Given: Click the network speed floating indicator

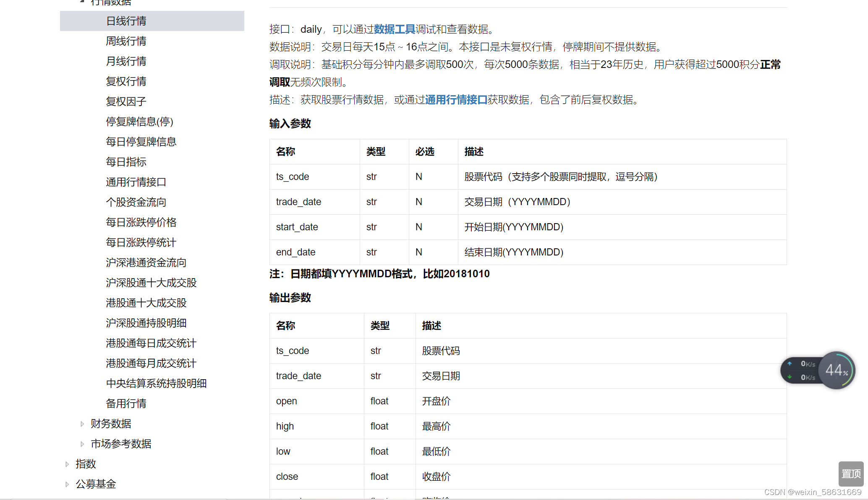Looking at the screenshot, I should [x=801, y=371].
